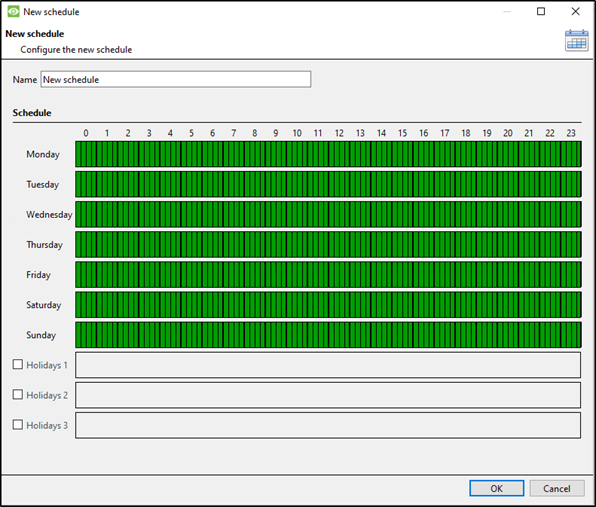The width and height of the screenshot is (596, 507).
Task: Confirm the schedule with the OK button
Action: pos(496,488)
